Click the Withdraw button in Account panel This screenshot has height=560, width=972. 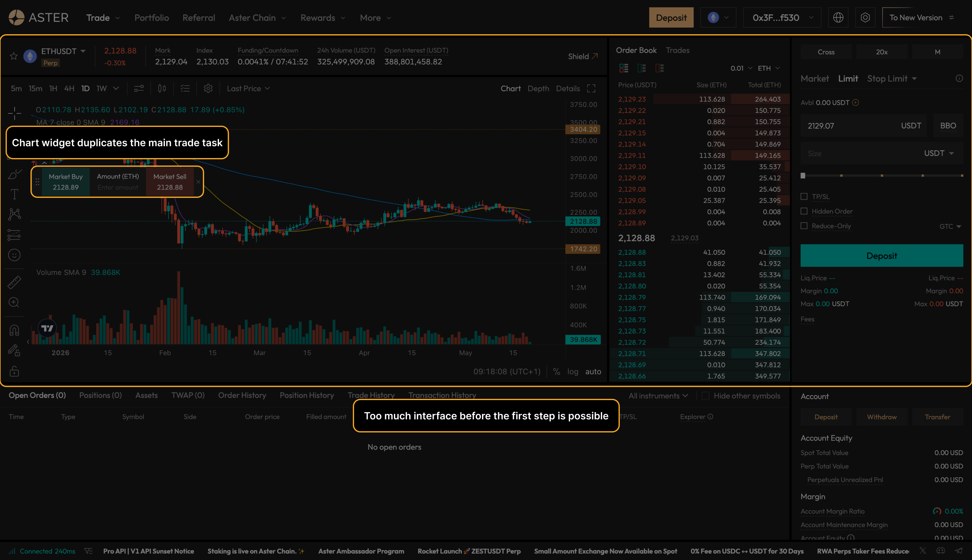point(881,417)
